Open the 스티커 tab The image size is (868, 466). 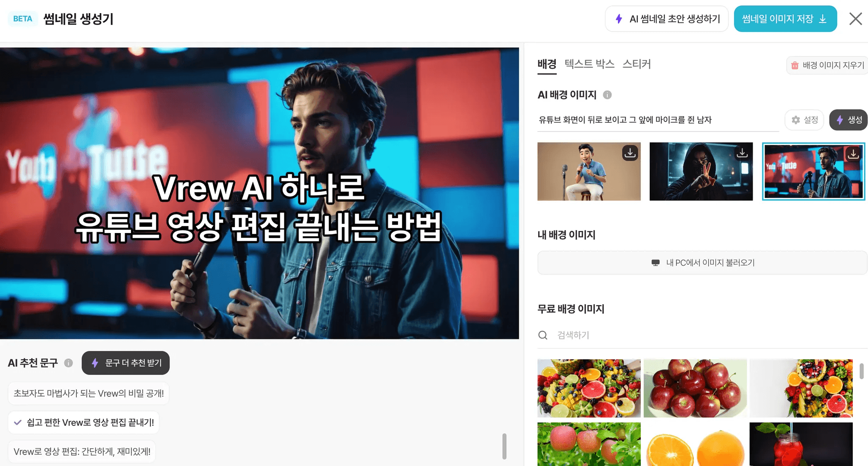click(x=636, y=64)
